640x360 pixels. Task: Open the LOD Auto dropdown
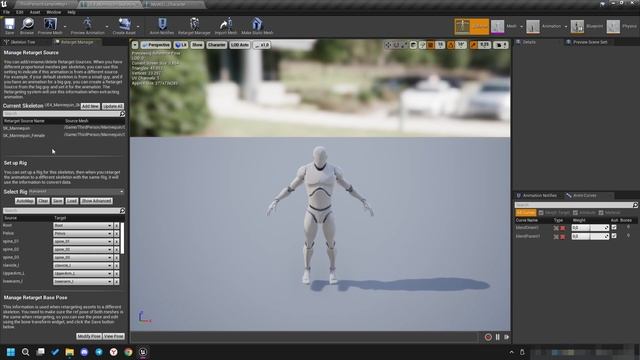tap(240, 45)
